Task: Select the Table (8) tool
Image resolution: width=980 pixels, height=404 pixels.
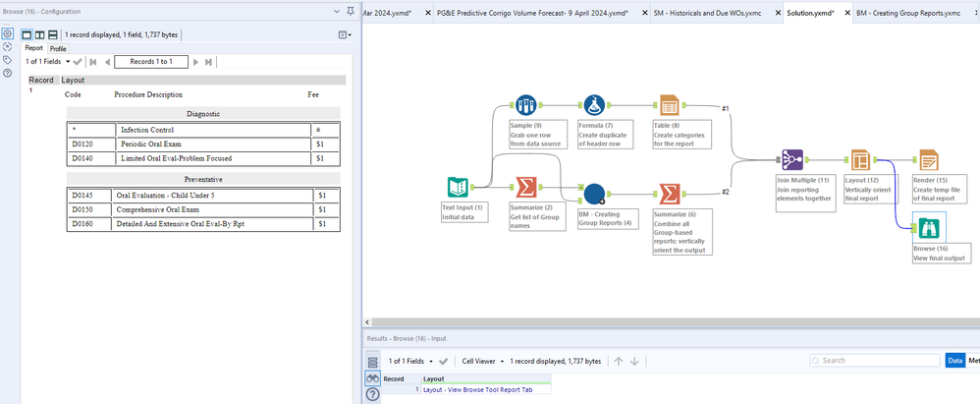Action: (x=670, y=105)
